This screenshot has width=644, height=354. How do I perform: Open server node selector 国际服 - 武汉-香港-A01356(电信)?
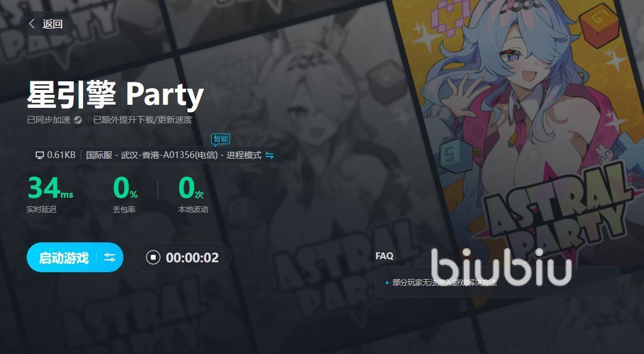click(x=151, y=155)
